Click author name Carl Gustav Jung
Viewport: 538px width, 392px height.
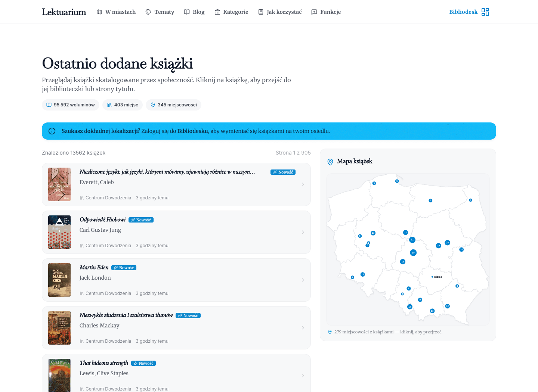(100, 230)
